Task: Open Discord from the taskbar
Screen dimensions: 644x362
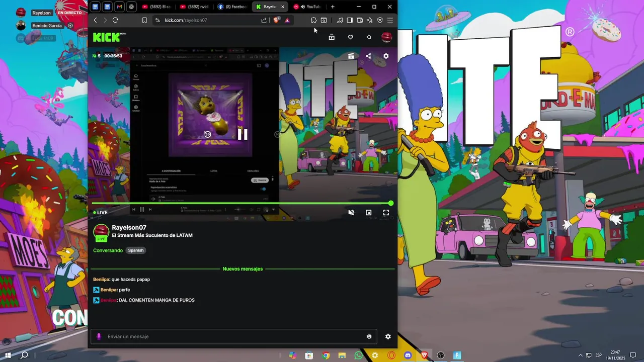Action: pos(408,355)
